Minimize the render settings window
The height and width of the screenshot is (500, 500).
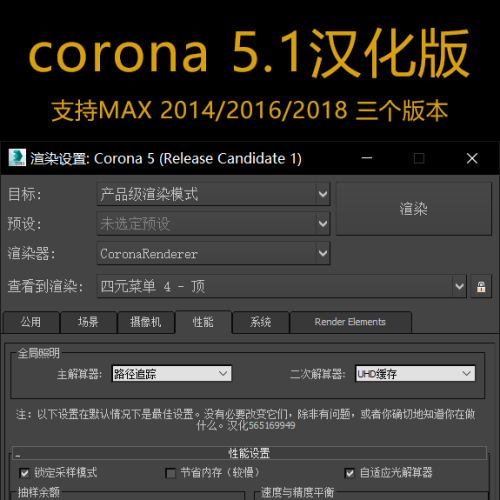[x=367, y=158]
